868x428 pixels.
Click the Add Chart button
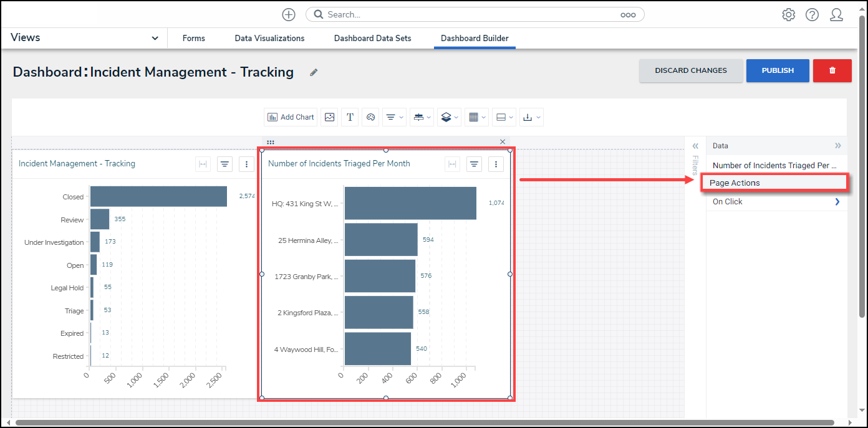[x=291, y=117]
